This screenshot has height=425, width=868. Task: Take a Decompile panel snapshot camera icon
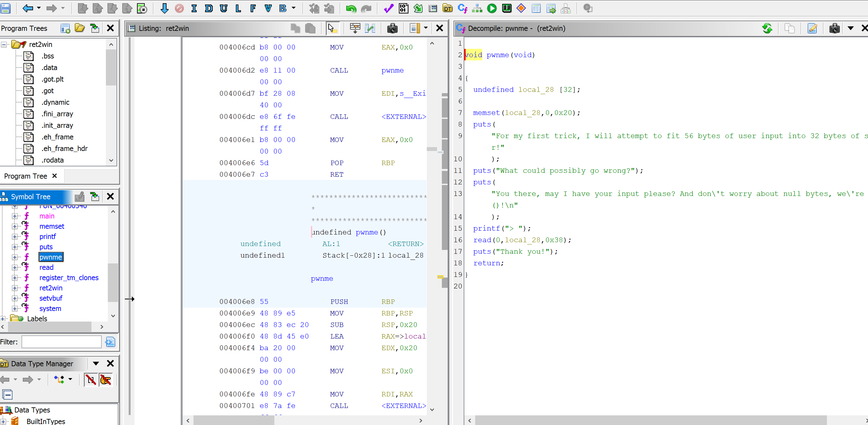(x=834, y=28)
